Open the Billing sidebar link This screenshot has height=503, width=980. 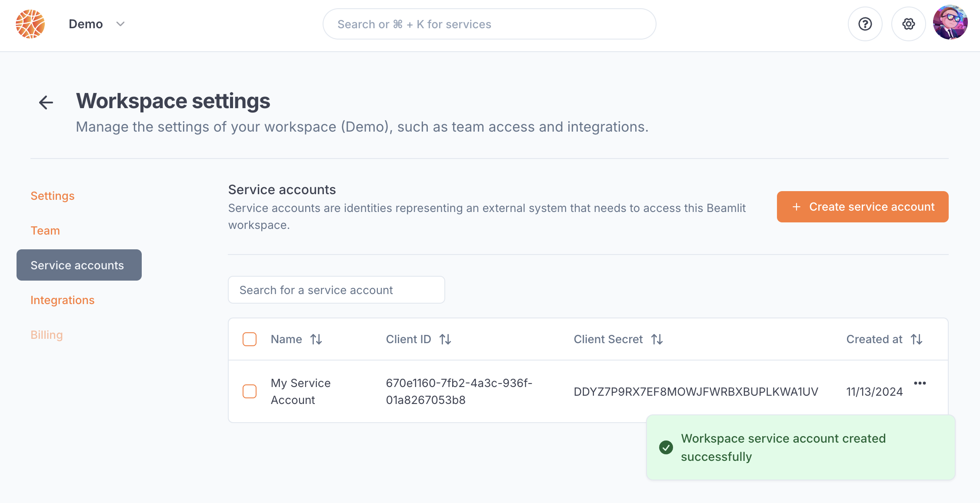point(47,335)
